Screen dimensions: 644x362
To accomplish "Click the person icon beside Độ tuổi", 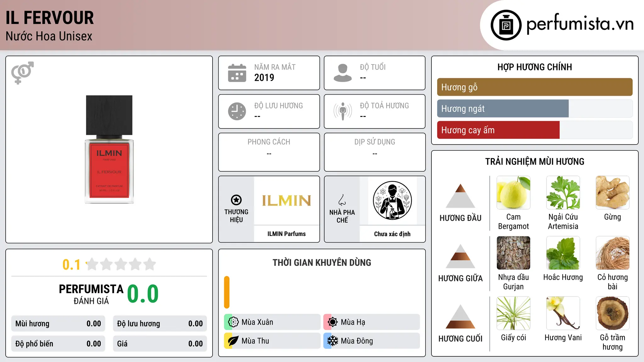I will pos(343,73).
